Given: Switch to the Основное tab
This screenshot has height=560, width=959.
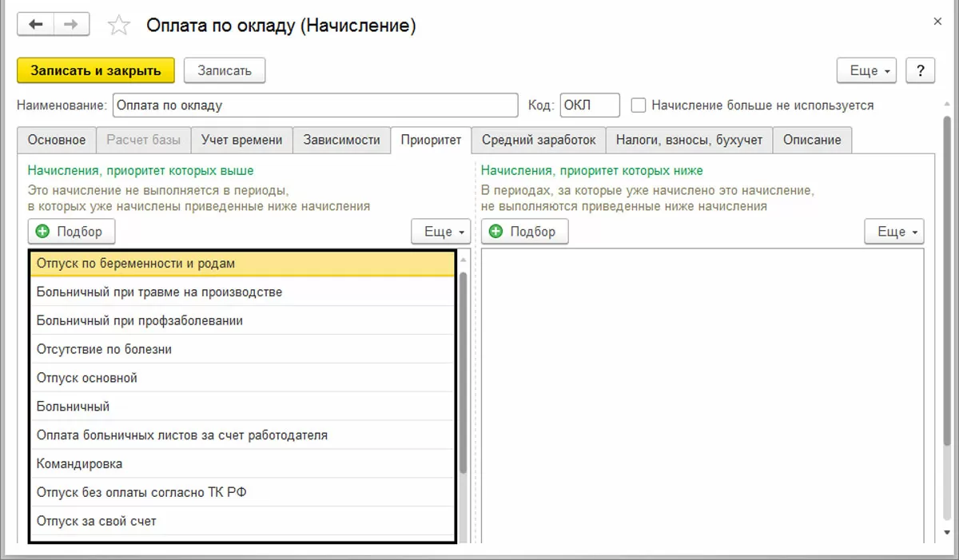Looking at the screenshot, I should pos(57,140).
